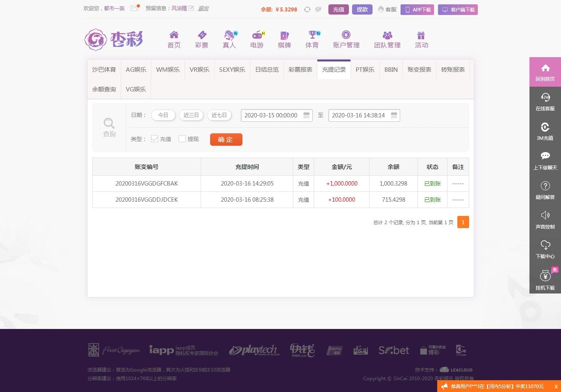Viewport: 561px width, 392px height.
Task: Refresh the account balance
Action: [307, 9]
